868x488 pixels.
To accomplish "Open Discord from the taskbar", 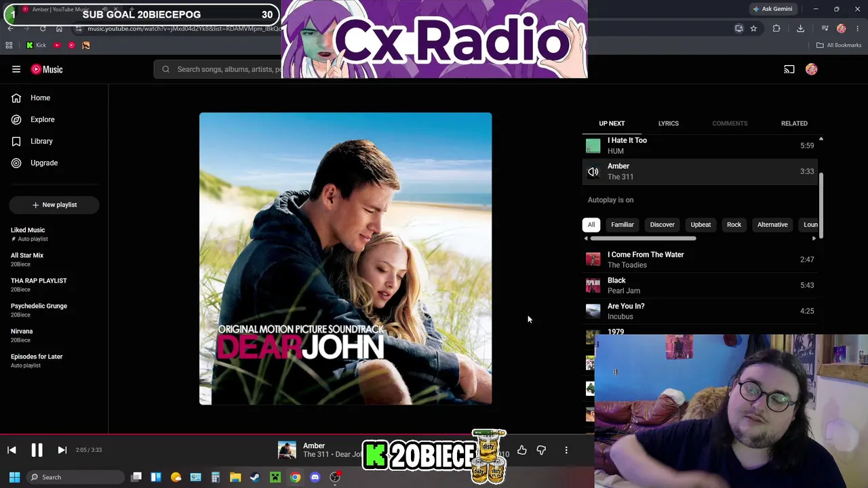I will [x=315, y=477].
